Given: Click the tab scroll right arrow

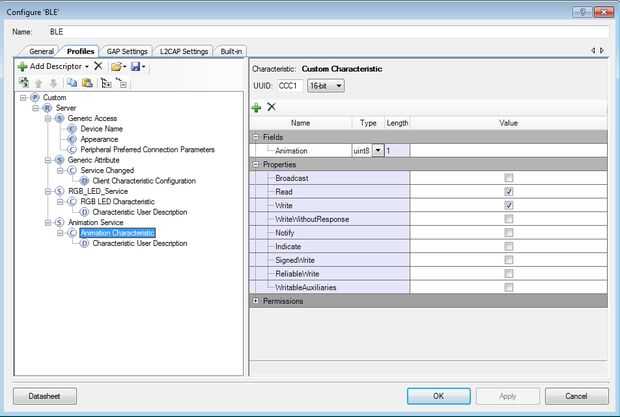Looking at the screenshot, I should tap(602, 51).
